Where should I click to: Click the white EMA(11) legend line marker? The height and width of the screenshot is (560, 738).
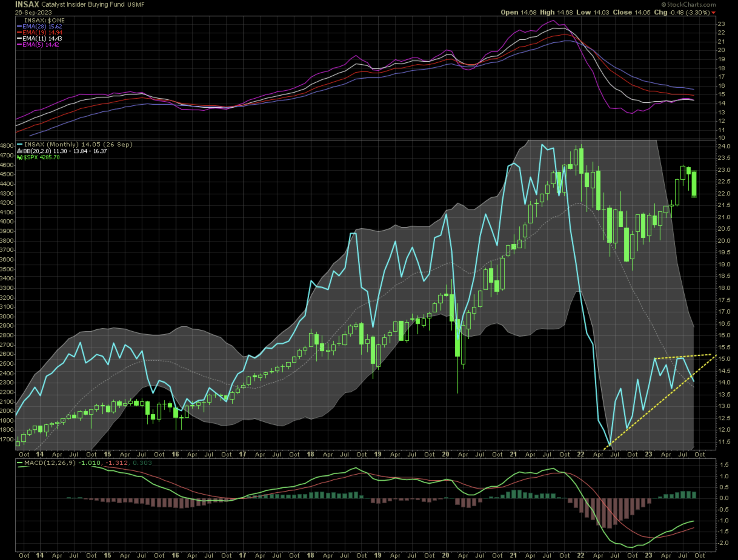[19, 39]
